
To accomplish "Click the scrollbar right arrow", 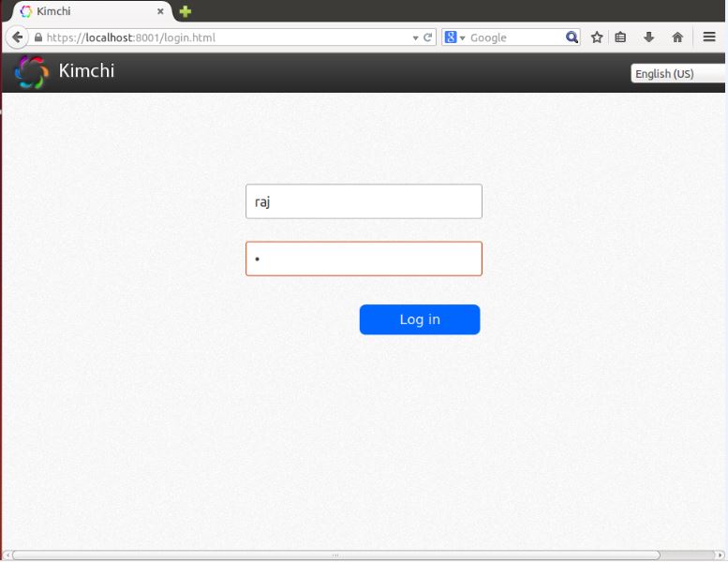I will (x=721, y=555).
